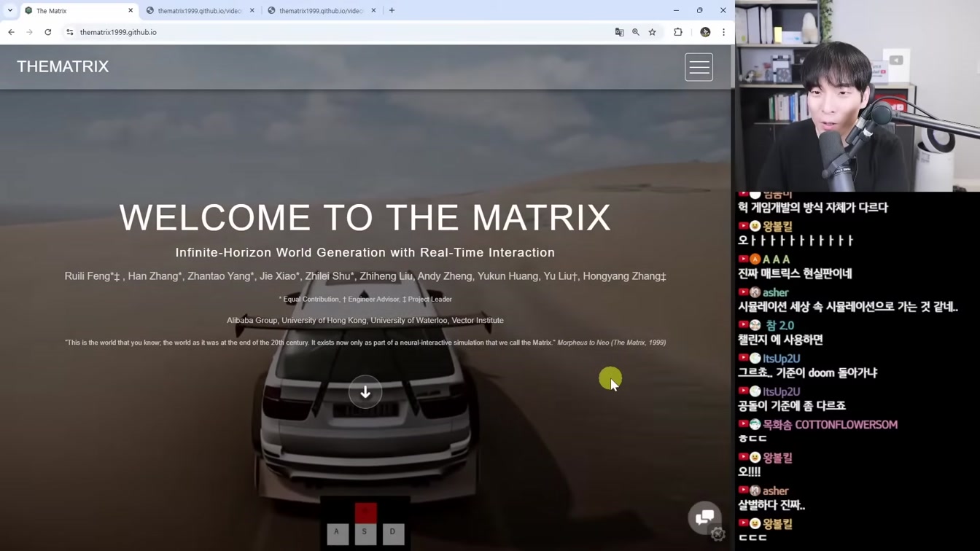Reload the current page
Viewport: 980px width, 551px height.
click(48, 32)
